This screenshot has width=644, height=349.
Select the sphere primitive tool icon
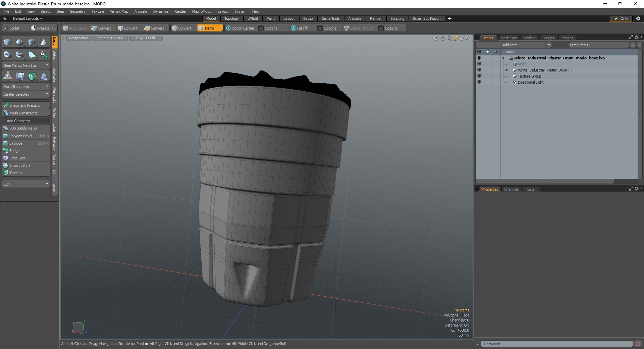tap(19, 42)
